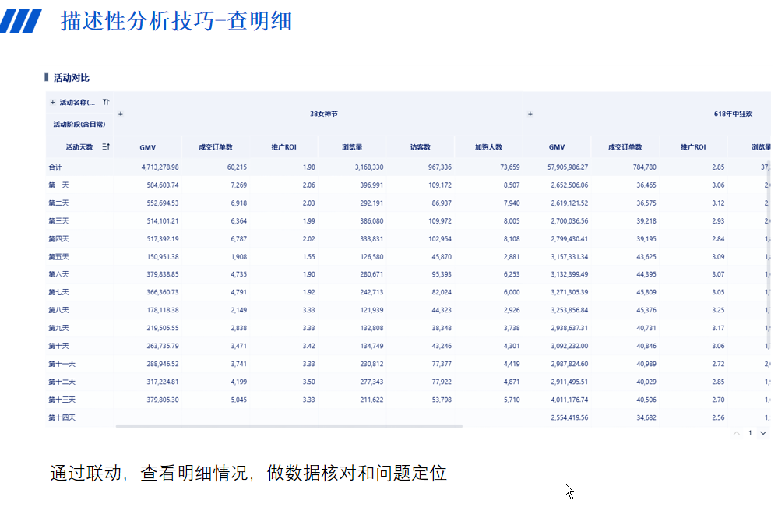
Task: Click the 45,809 orders cell
Action: (646, 292)
